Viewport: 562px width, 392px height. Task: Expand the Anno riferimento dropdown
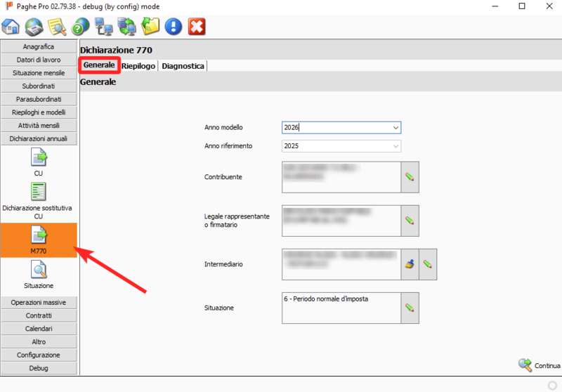(x=396, y=146)
